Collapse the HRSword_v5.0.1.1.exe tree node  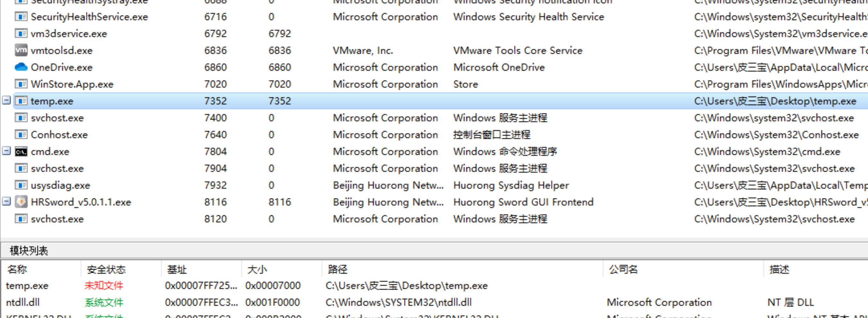[x=6, y=201]
